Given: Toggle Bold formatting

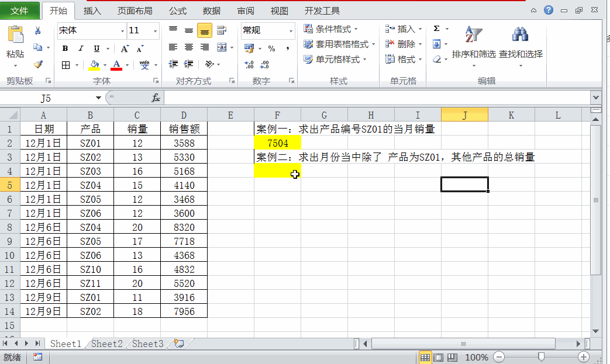Looking at the screenshot, I should tap(65, 48).
